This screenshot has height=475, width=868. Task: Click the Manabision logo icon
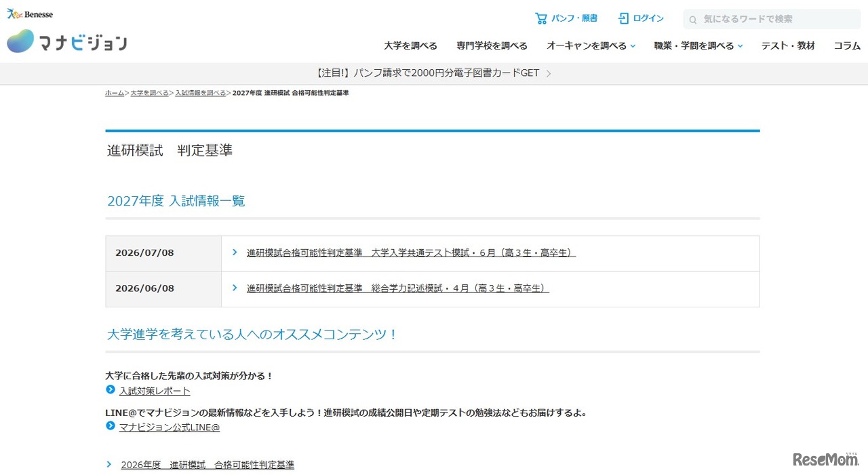(20, 41)
